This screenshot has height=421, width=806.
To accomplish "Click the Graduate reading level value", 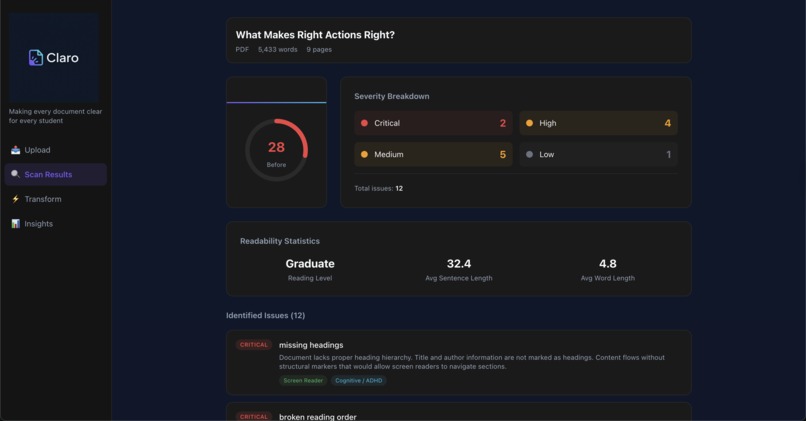I will pyautogui.click(x=310, y=264).
